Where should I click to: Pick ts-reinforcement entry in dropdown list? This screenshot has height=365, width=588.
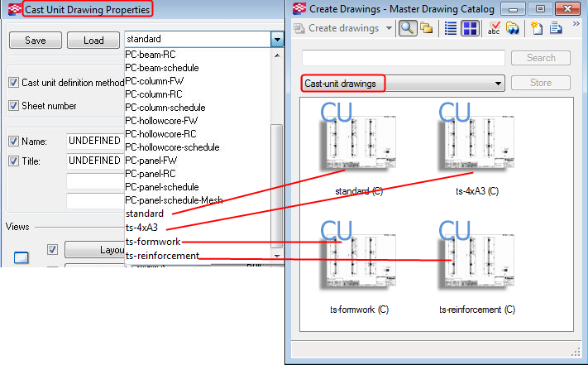[162, 256]
